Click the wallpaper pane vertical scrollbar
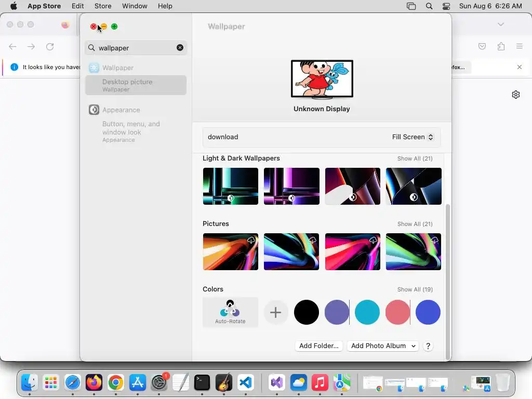Viewport: 532px width, 399px height. point(448,282)
